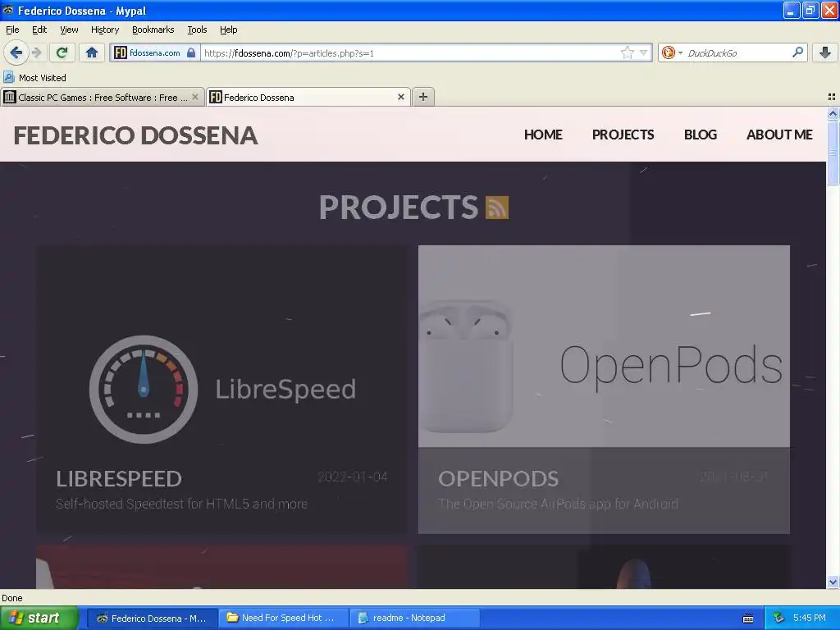The width and height of the screenshot is (840, 630).
Task: Click the Most Visited bookmarks icon
Action: coord(8,77)
